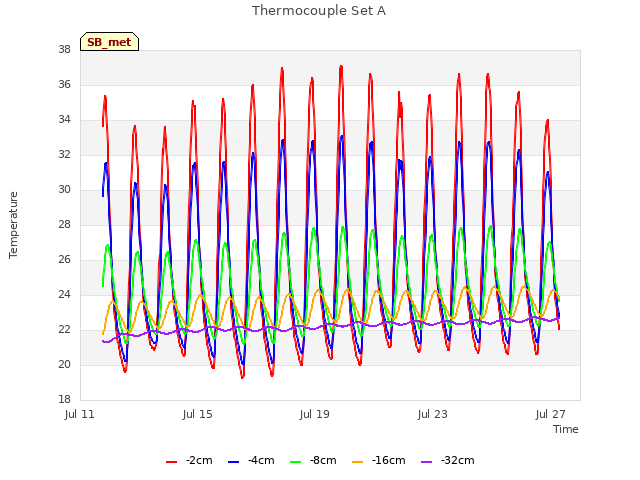This screenshot has height=480, width=640.
Task: Click the green -8cm legend swatch
Action: [x=296, y=462]
